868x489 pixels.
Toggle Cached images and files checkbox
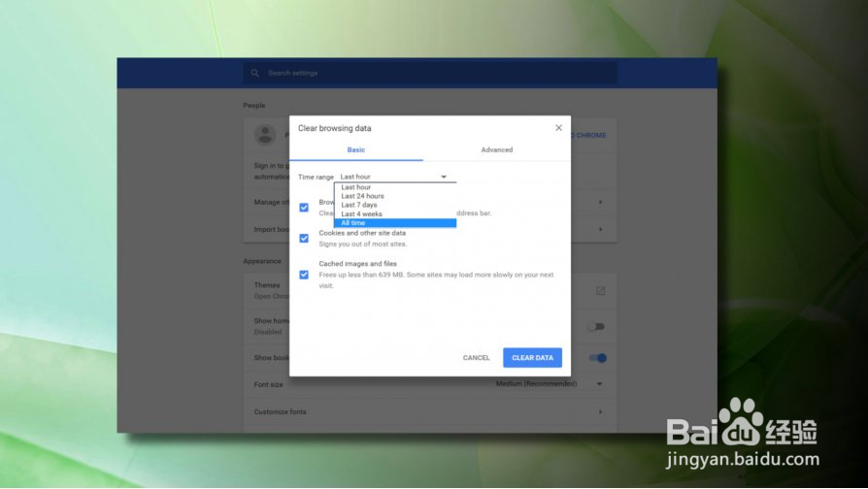[304, 275]
